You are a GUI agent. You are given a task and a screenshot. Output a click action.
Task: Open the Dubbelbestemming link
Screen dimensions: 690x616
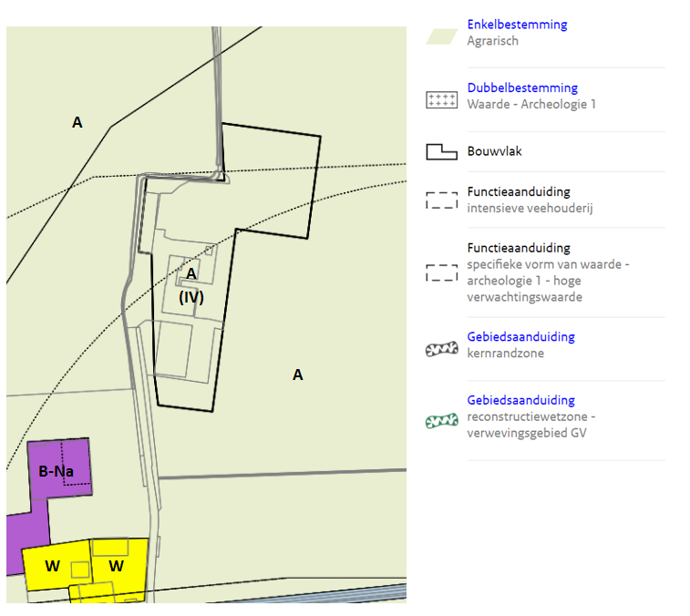(522, 88)
